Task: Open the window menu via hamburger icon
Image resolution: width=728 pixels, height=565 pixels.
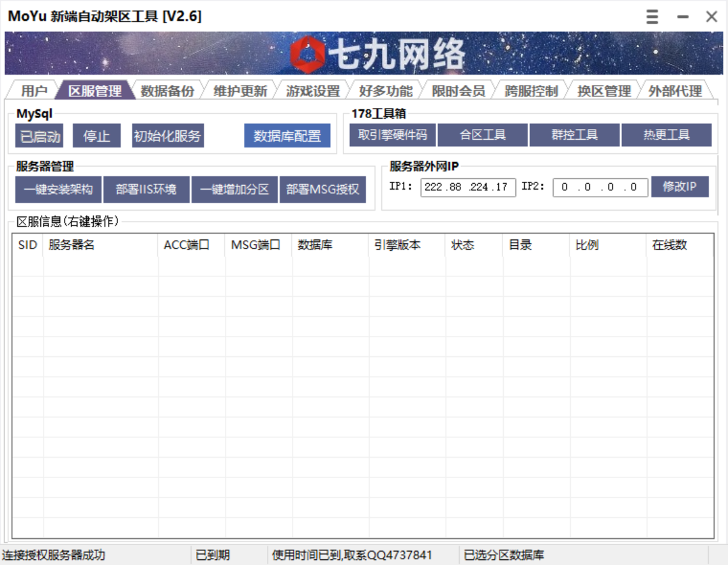Action: point(651,17)
